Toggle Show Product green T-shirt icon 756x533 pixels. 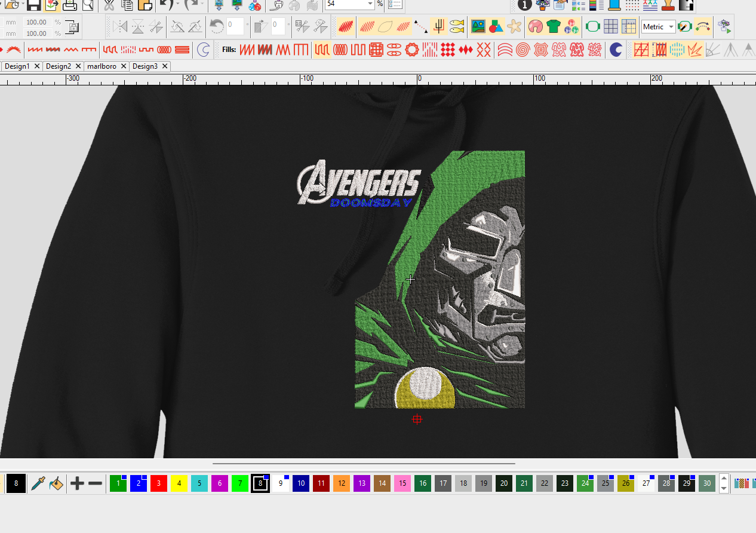tap(554, 26)
